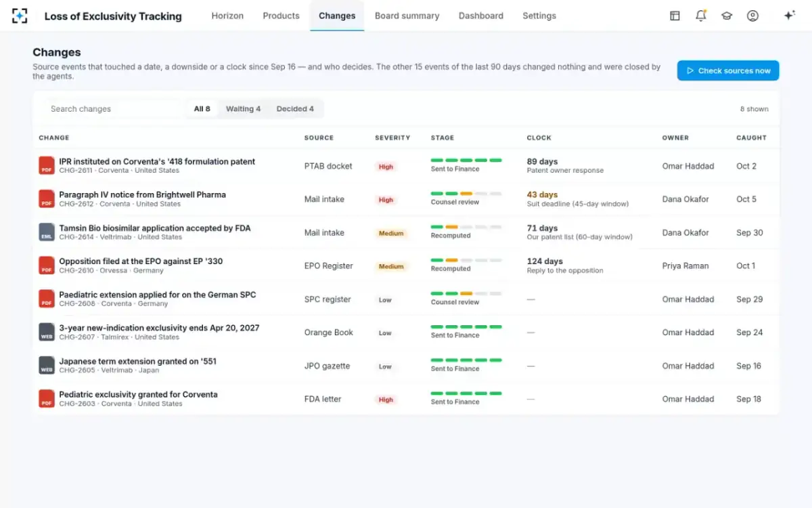Click the PDF icon for the IPR instituted change
This screenshot has width=812, height=508.
point(47,166)
